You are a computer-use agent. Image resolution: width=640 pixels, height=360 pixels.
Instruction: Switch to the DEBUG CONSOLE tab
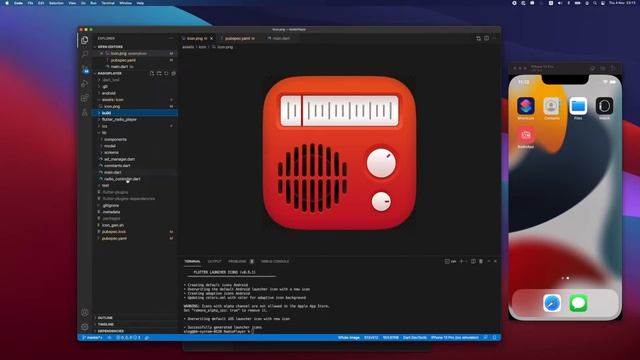(275, 261)
